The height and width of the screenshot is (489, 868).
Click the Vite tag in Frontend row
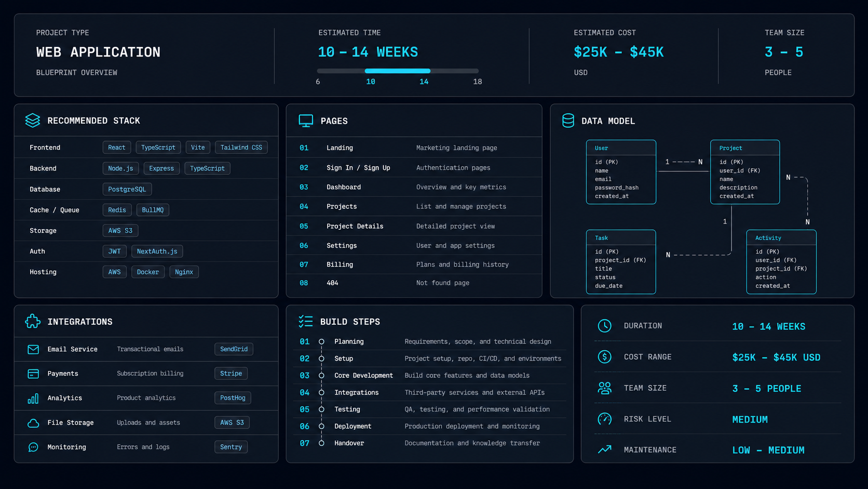click(x=198, y=148)
